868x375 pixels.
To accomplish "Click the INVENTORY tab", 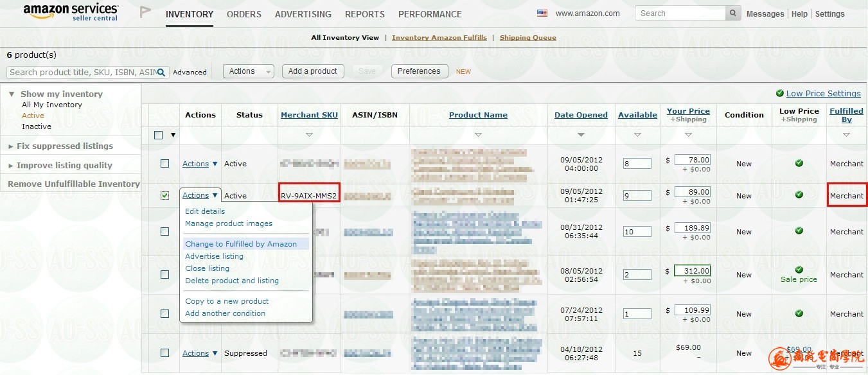I will coord(190,14).
